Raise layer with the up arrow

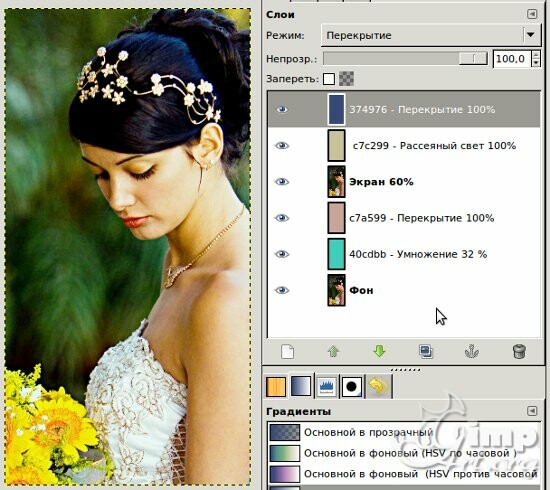333,351
